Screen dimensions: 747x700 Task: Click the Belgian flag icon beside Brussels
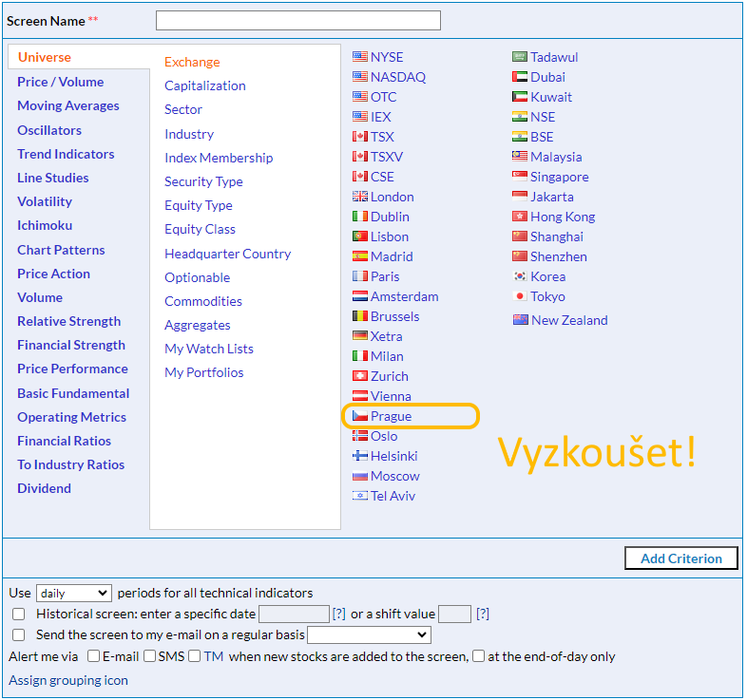pos(359,316)
